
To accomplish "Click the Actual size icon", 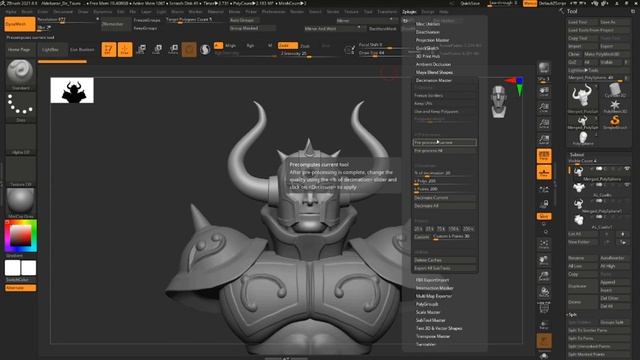I will (x=544, y=124).
